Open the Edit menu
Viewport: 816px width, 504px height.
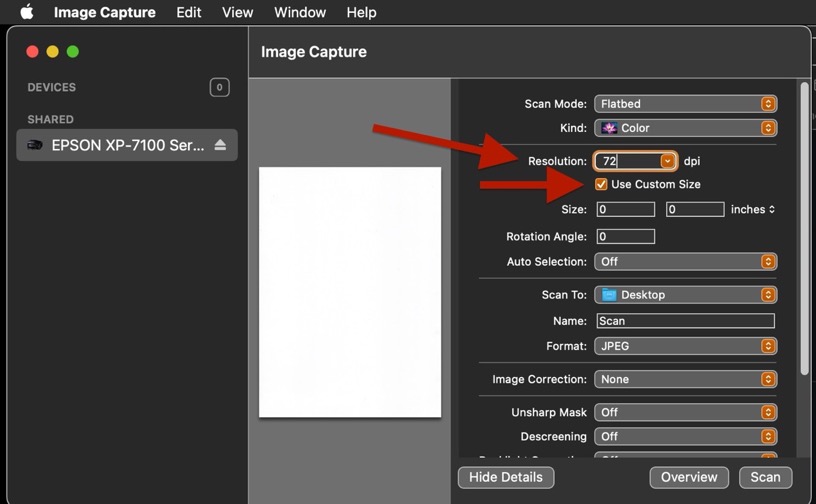click(x=188, y=12)
